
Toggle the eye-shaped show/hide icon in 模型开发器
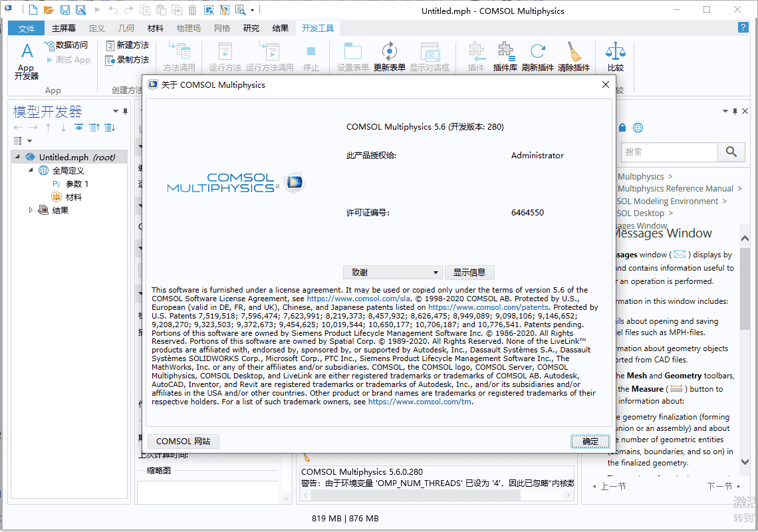(78, 128)
